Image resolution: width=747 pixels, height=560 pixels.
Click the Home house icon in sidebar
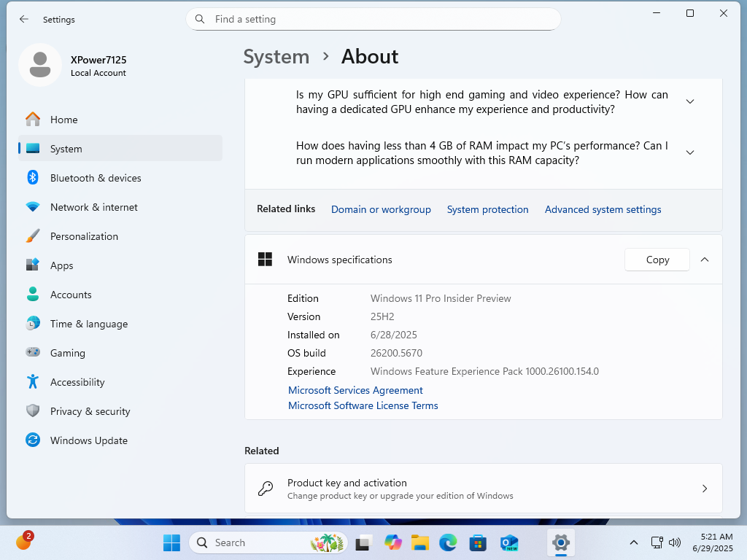33,119
